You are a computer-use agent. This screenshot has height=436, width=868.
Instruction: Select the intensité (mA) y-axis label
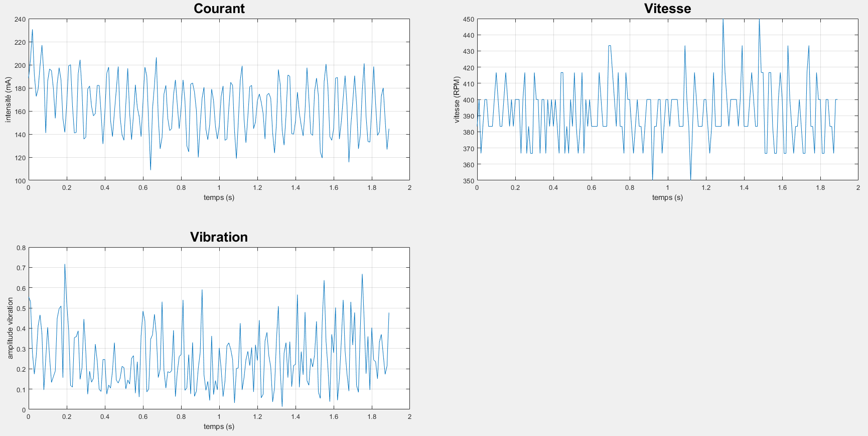8,99
